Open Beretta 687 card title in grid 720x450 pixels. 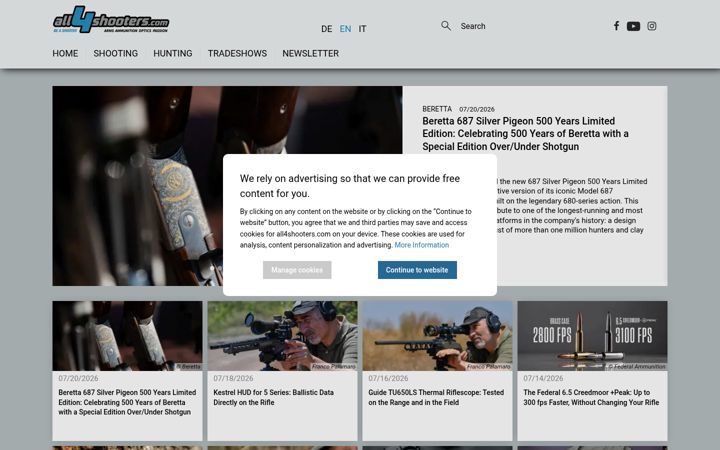point(127,402)
